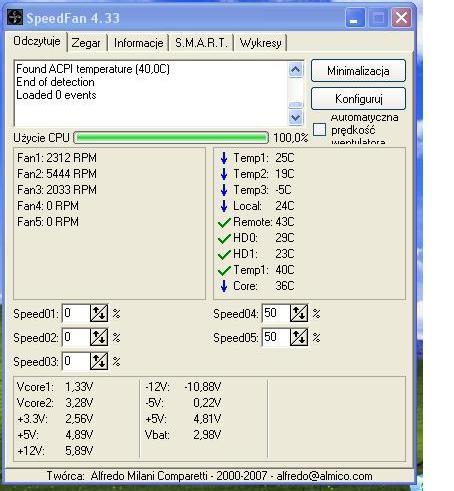Viewport: 454px width, 491px height.
Task: Click the Fan4: 0 RPM reading
Action: (48, 206)
